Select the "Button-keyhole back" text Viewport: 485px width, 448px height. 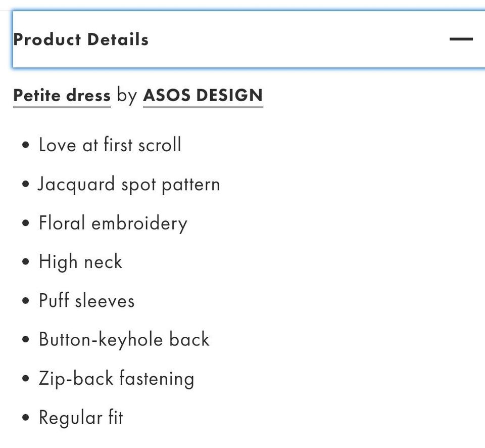[x=124, y=339]
